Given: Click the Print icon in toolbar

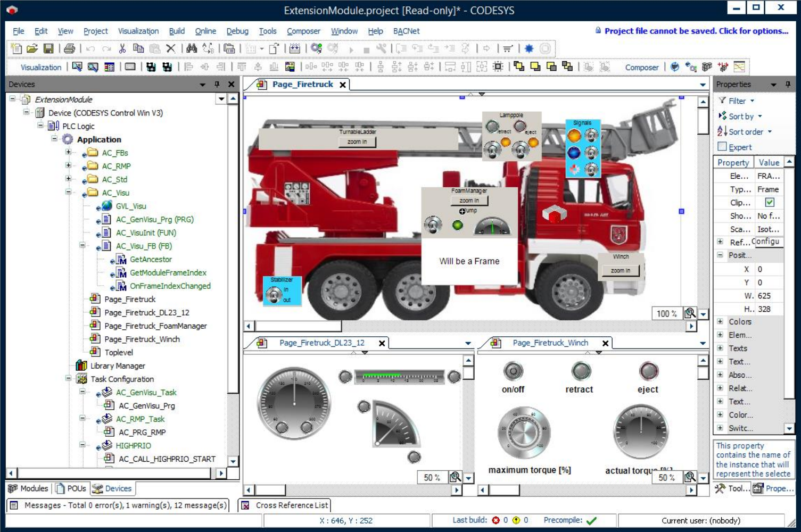Looking at the screenshot, I should 69,49.
